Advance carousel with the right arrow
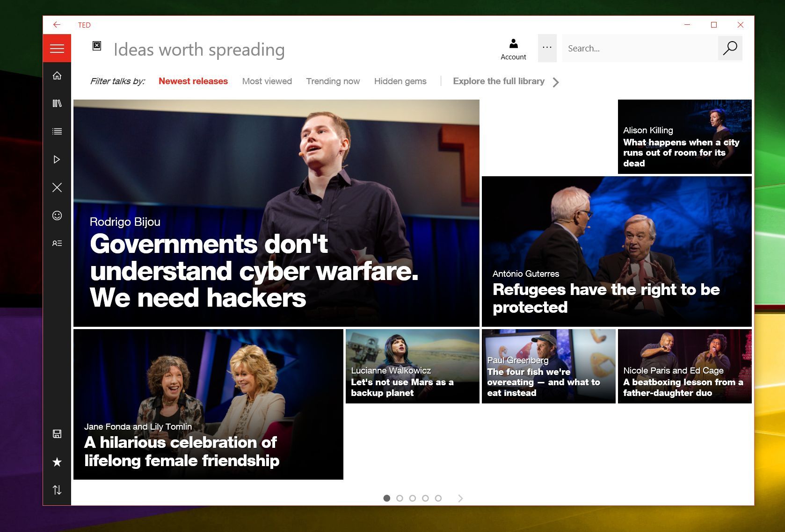 461,498
